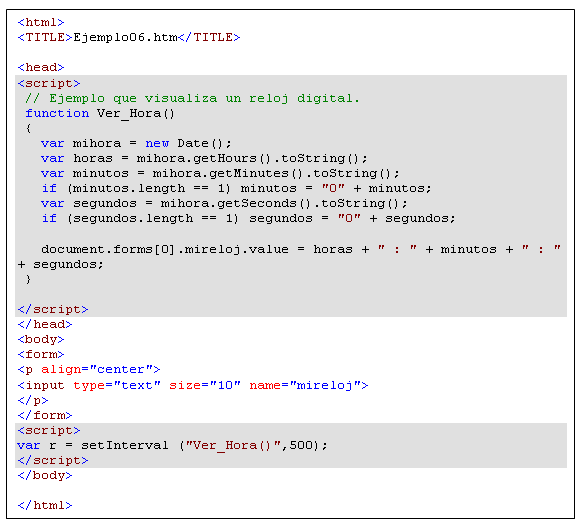Click the second <script> tag after </form>
Screen dimensions: 583x526
coord(49,430)
